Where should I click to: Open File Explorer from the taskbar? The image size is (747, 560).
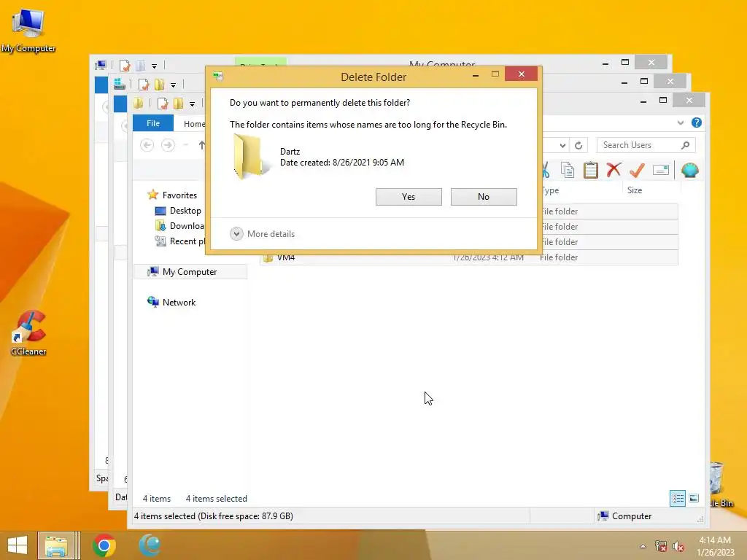click(x=56, y=545)
